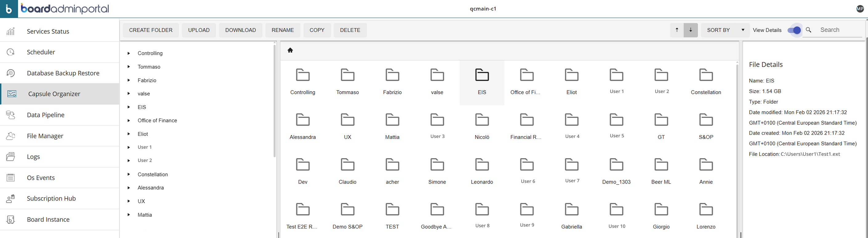Expand the Alessandra tree node
This screenshot has height=238, width=868.
[129, 188]
